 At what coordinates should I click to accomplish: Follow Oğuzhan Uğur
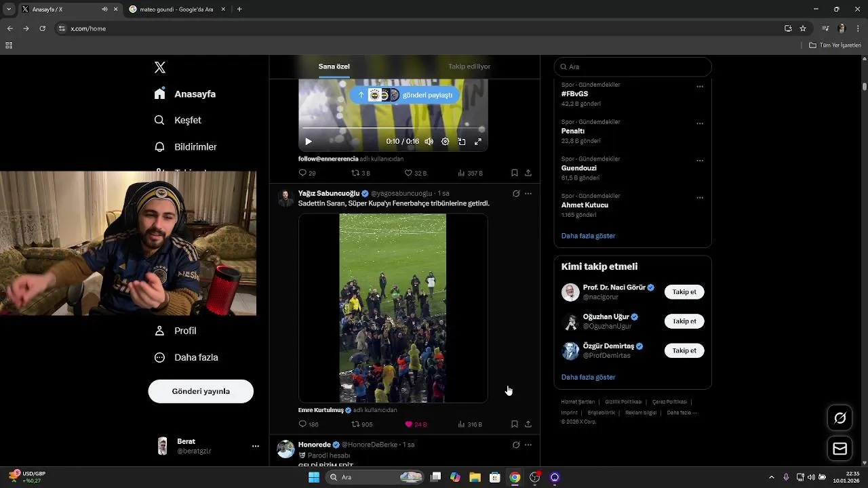pos(684,321)
